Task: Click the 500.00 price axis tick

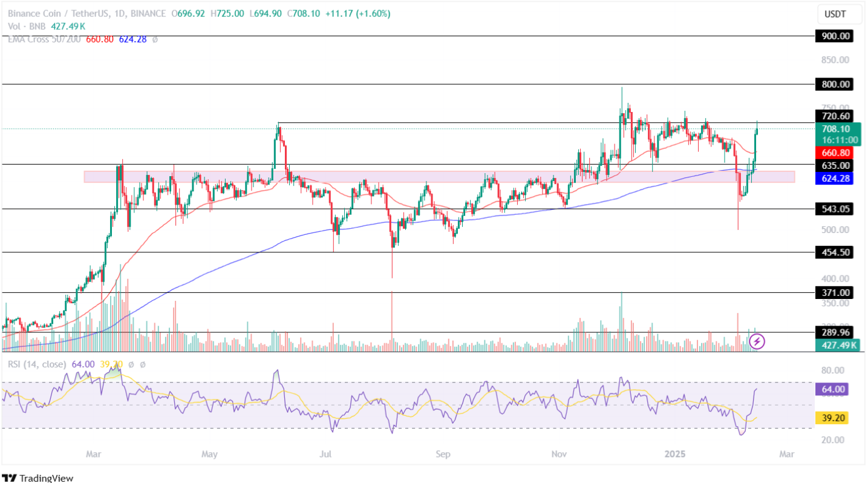Action: click(x=835, y=230)
